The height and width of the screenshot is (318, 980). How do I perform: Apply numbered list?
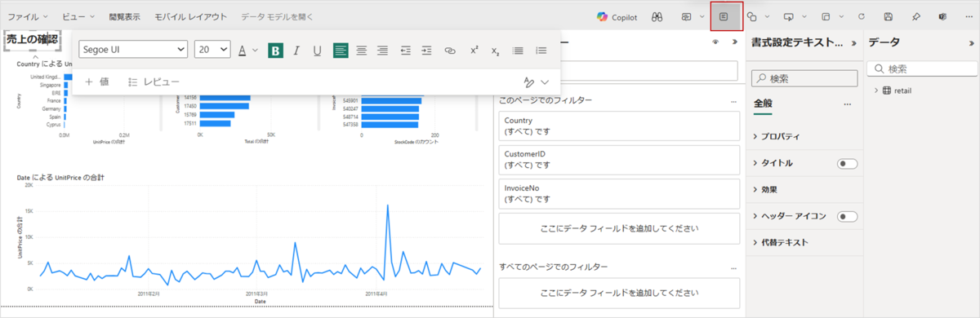tap(541, 51)
